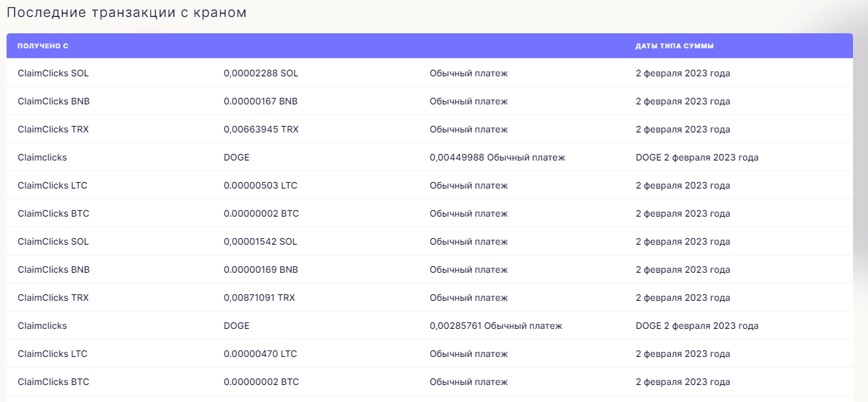
Task: Select the amount 0.00000503 LTC
Action: click(260, 185)
